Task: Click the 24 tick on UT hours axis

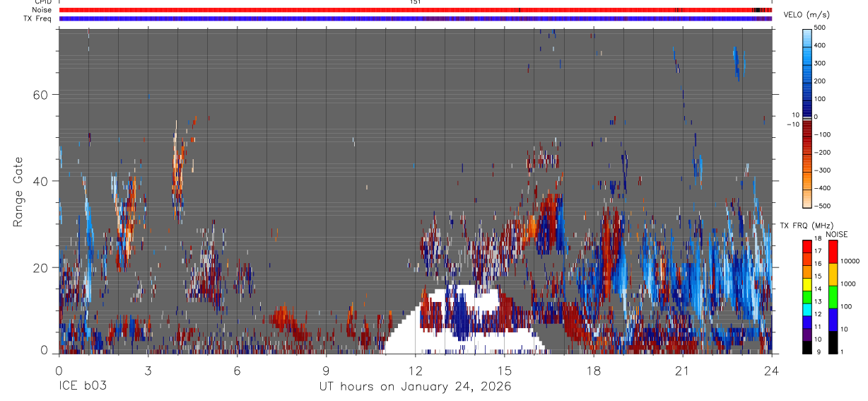Action: click(771, 370)
